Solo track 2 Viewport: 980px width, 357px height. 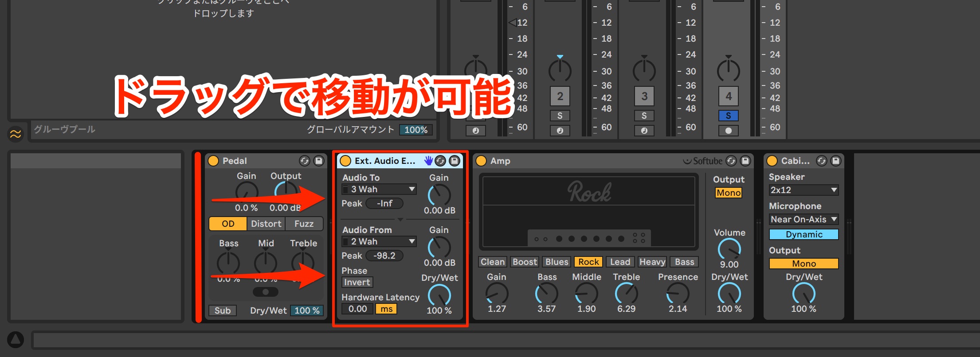click(560, 116)
